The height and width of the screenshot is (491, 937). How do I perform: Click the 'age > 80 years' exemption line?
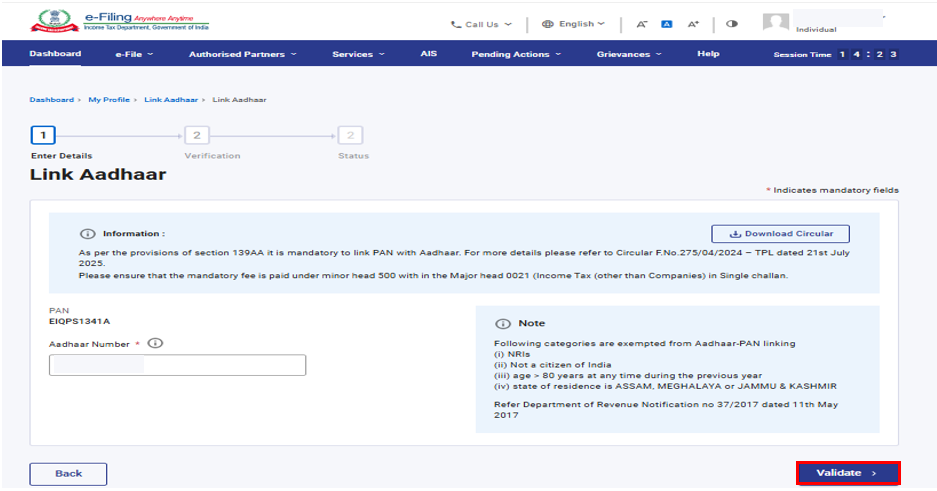coord(627,375)
